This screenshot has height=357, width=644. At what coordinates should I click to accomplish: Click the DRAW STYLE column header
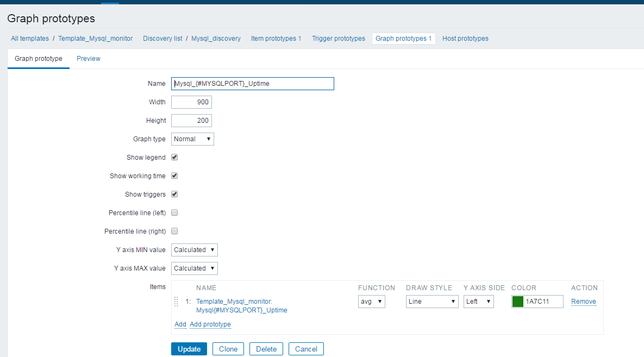click(x=429, y=288)
